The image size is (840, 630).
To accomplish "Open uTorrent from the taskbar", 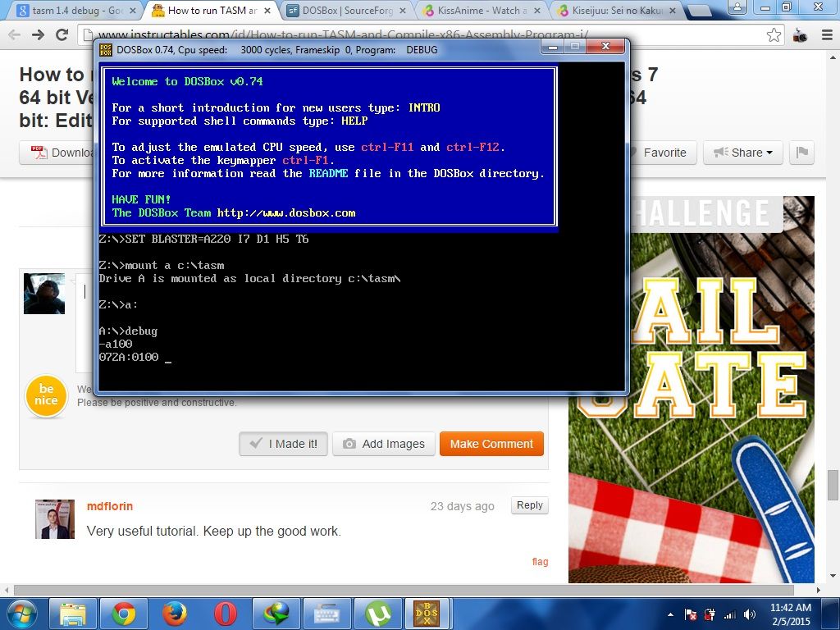I will 377,614.
